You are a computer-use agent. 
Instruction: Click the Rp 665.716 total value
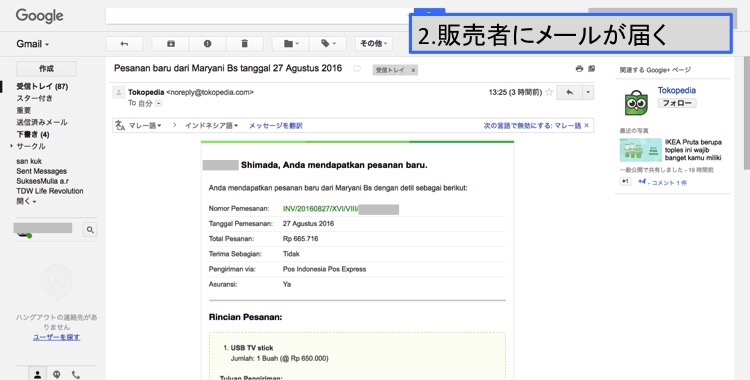tap(300, 238)
